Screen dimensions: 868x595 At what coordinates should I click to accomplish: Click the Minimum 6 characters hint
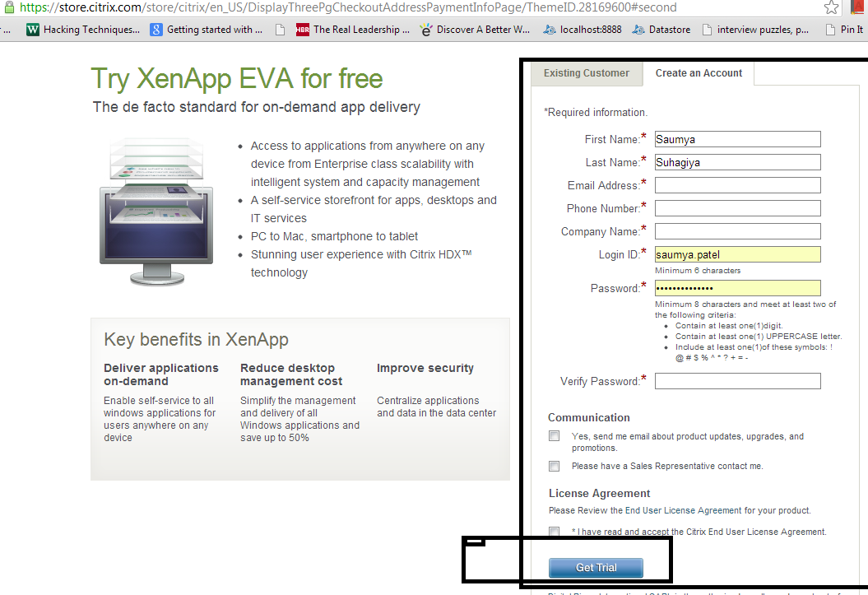tap(698, 271)
